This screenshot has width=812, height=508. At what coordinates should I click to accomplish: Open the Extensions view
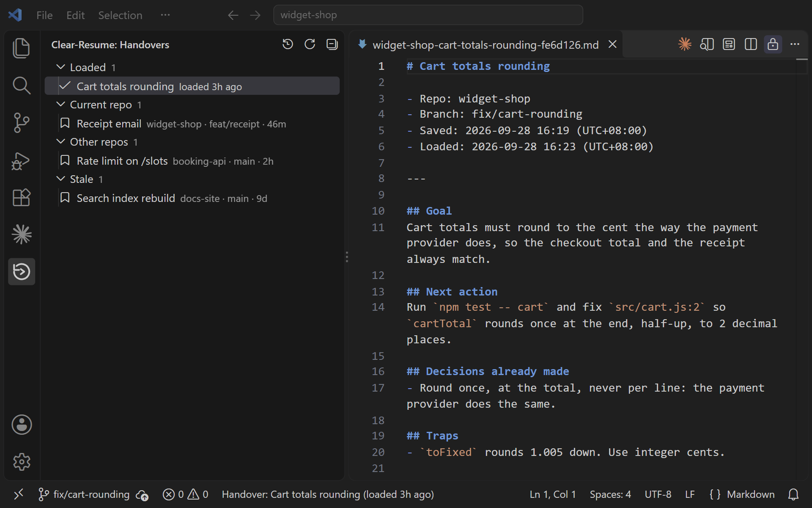(x=22, y=197)
